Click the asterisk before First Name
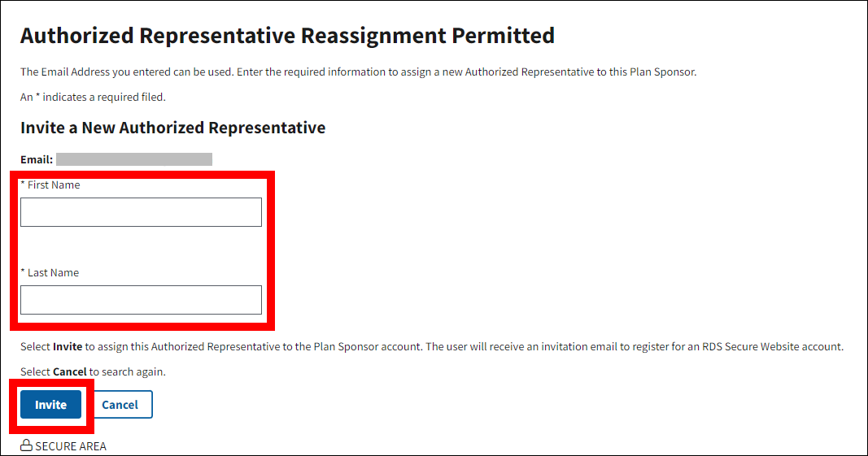Viewport: 868px width, 456px height. click(x=23, y=185)
